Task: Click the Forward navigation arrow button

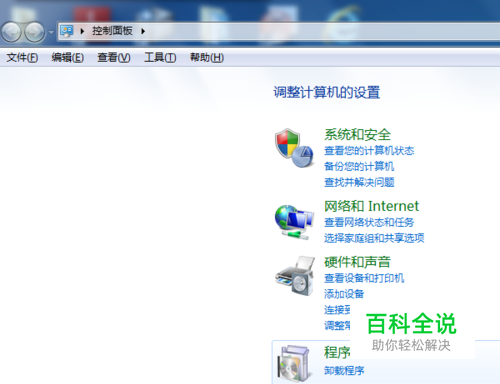Action: (x=35, y=32)
